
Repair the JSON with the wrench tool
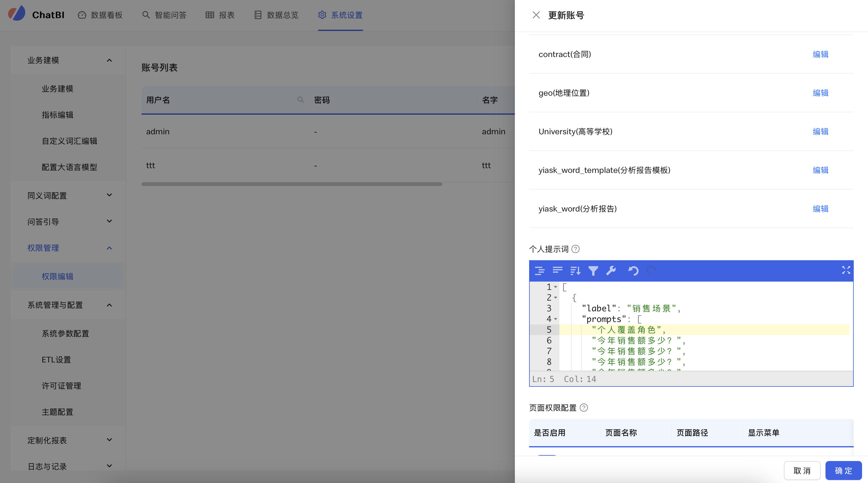pyautogui.click(x=611, y=271)
